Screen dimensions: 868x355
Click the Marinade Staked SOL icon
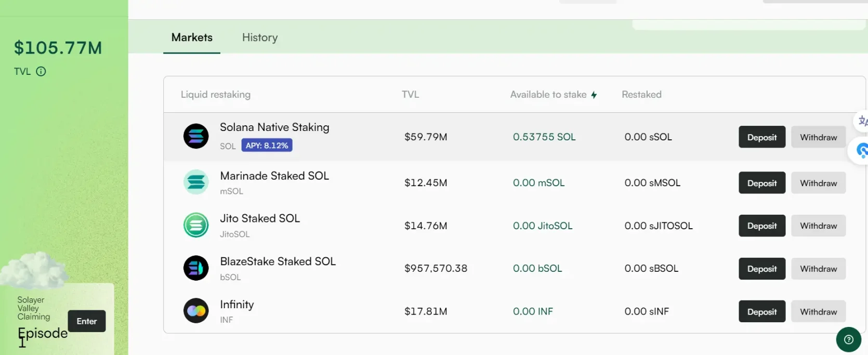coord(196,182)
